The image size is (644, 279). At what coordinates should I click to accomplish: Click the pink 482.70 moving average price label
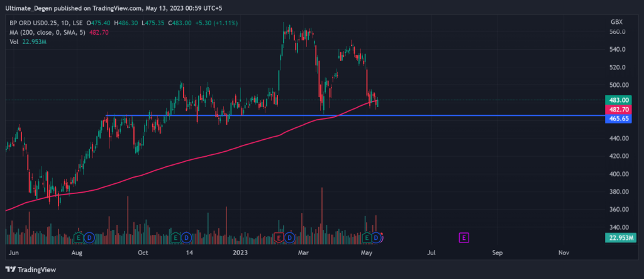click(618, 109)
